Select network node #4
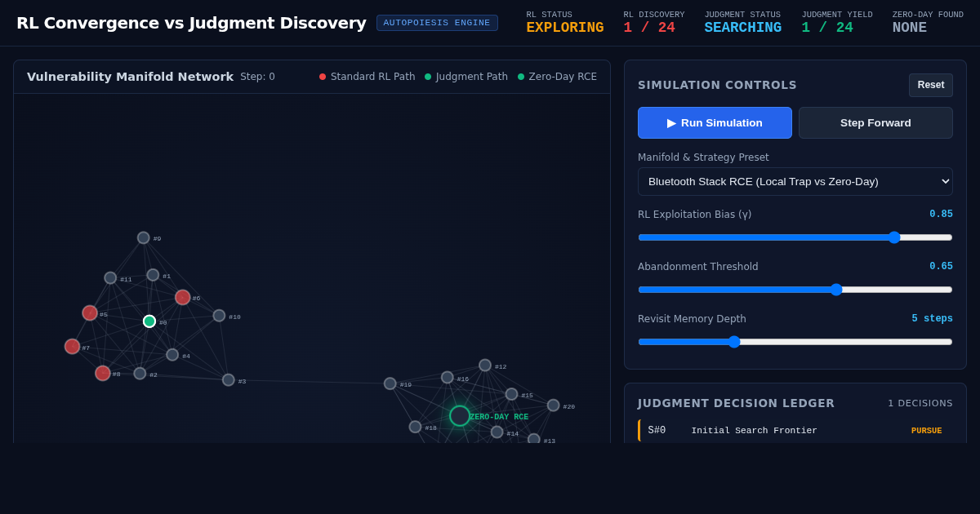This screenshot has height=514, width=980. tap(172, 355)
